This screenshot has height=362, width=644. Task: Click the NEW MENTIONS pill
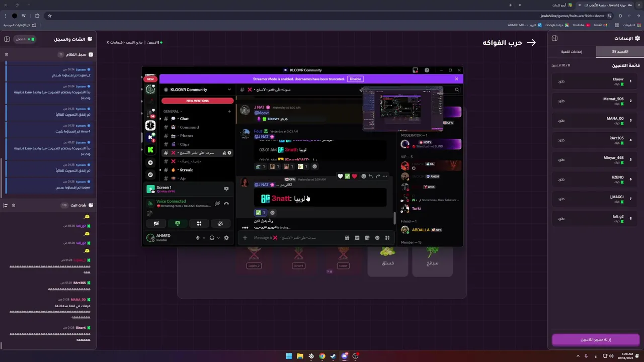(x=198, y=101)
